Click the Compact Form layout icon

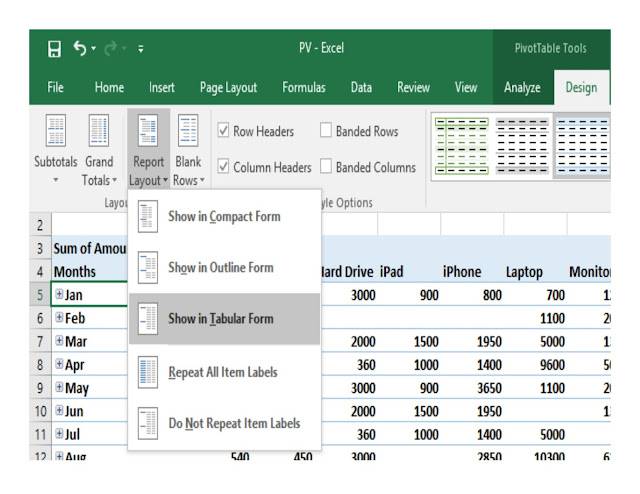pos(148,216)
